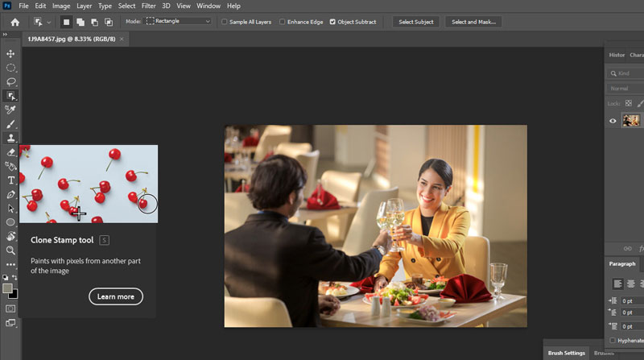
Task: Uncheck the Object Subtract checkbox
Action: coord(333,22)
